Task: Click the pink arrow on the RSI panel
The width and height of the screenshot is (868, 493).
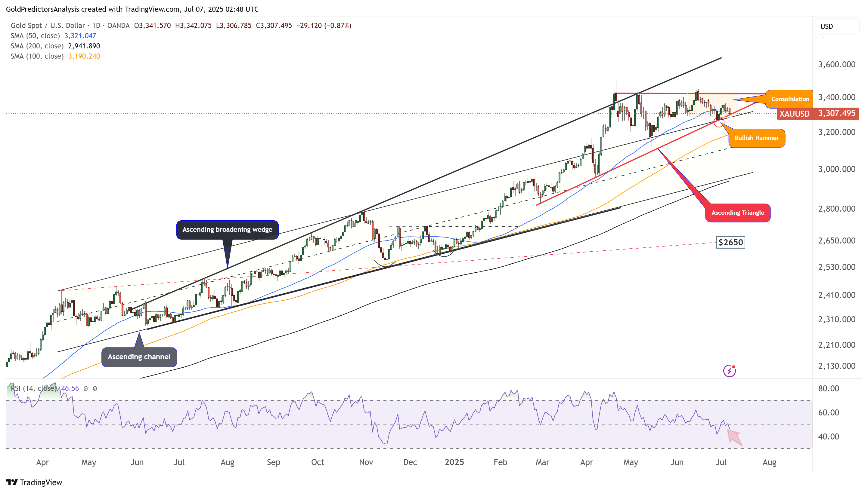Action: 734,437
